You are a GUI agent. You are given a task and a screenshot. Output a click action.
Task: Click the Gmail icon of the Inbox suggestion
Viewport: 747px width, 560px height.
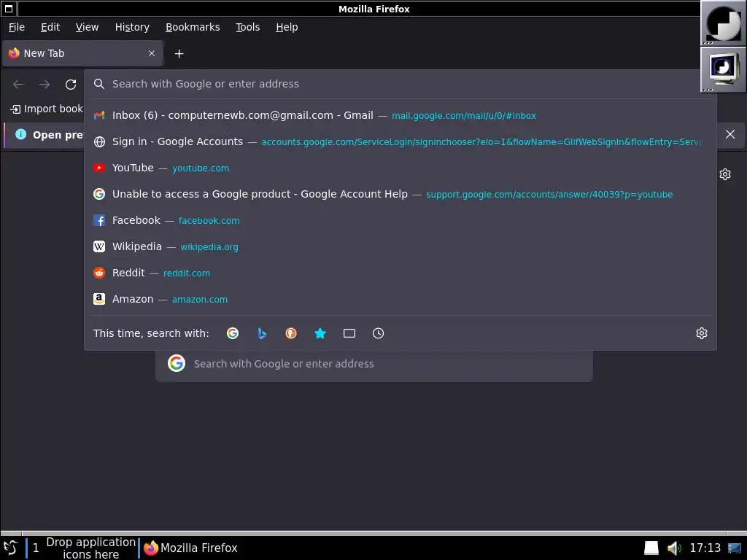(99, 115)
